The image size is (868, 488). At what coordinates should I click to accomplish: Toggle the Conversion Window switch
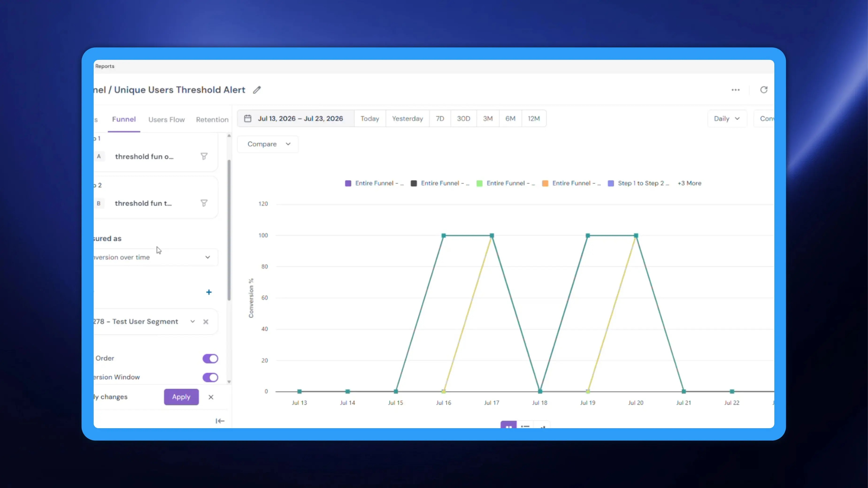click(x=210, y=377)
